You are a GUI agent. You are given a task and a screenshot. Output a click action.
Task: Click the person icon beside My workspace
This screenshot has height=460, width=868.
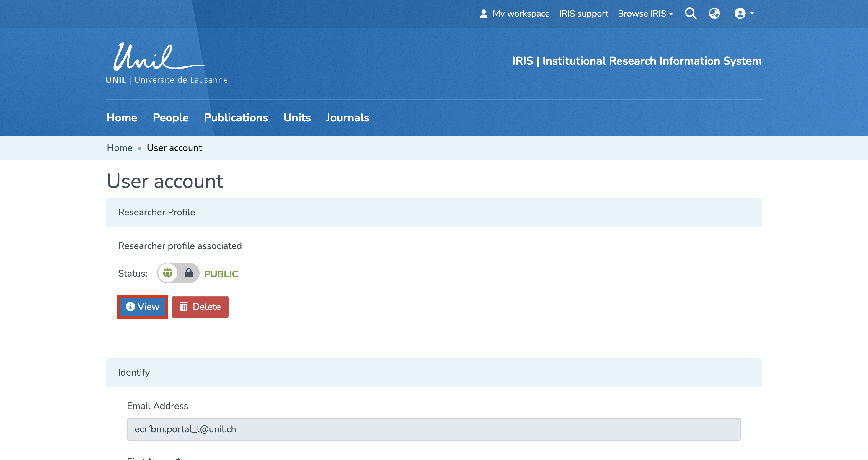tap(483, 14)
